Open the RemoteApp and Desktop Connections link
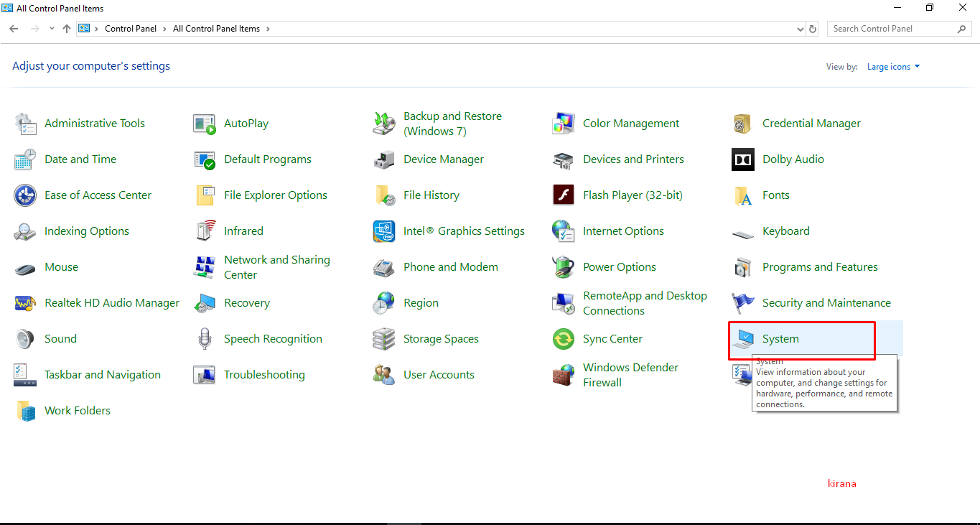The height and width of the screenshot is (525, 980). (645, 303)
